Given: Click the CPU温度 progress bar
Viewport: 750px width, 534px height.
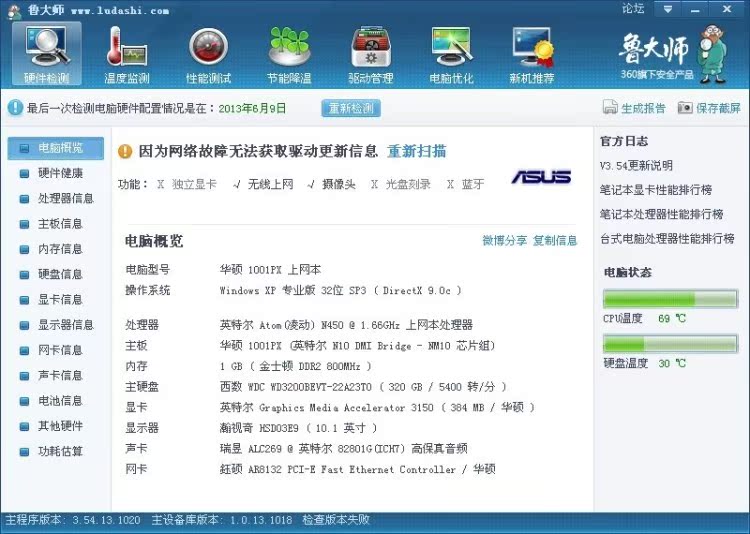Looking at the screenshot, I should pyautogui.click(x=670, y=299).
